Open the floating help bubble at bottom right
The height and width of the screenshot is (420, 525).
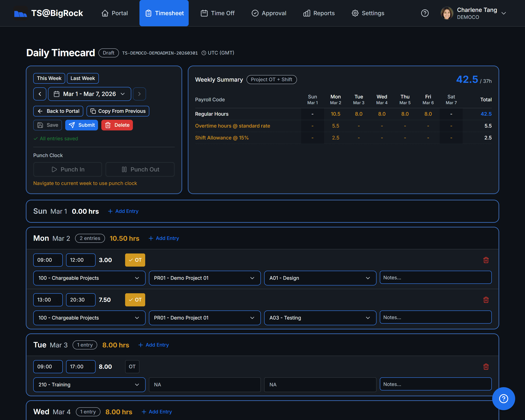tap(504, 399)
